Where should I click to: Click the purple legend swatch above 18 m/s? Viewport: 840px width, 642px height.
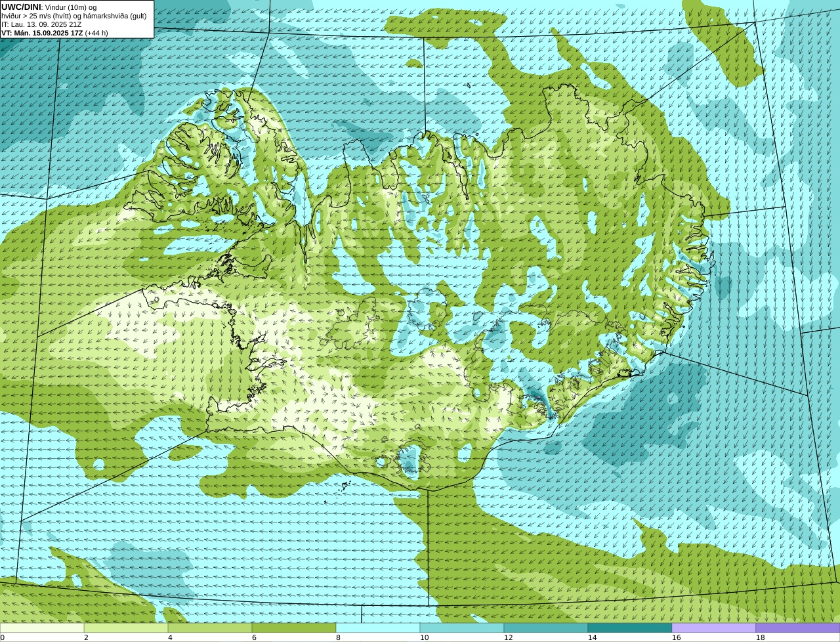[x=798, y=628]
